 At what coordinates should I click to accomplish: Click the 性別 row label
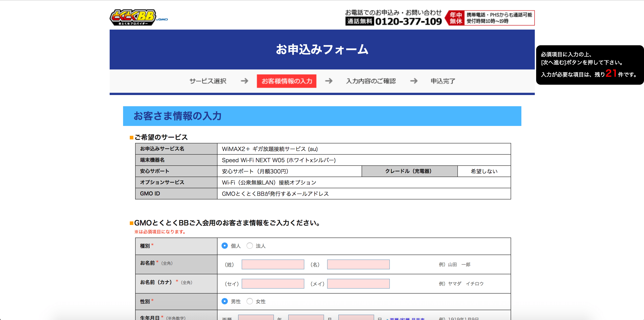tap(145, 301)
